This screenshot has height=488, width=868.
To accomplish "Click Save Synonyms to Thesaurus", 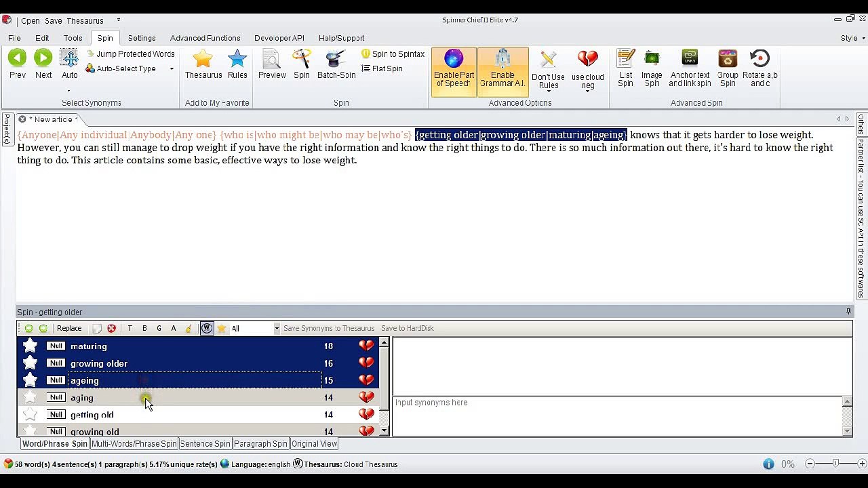I will (x=329, y=329).
